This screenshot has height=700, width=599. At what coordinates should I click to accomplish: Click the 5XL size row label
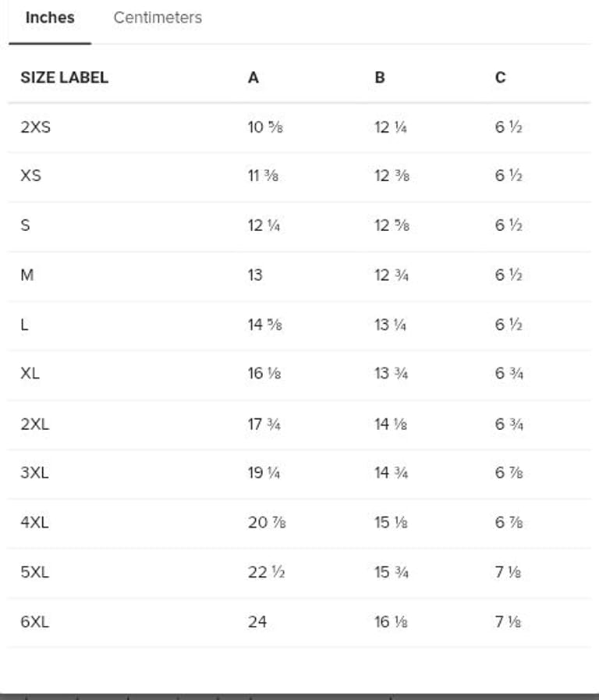34,572
